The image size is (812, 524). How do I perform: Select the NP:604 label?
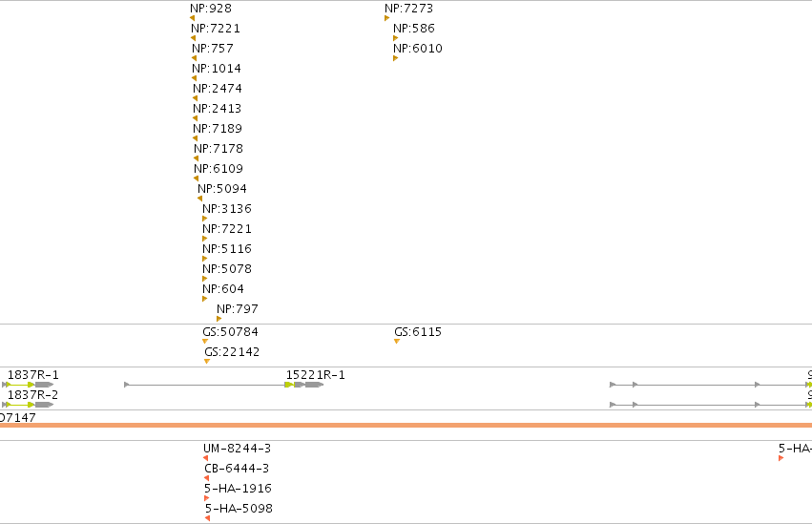(x=223, y=289)
